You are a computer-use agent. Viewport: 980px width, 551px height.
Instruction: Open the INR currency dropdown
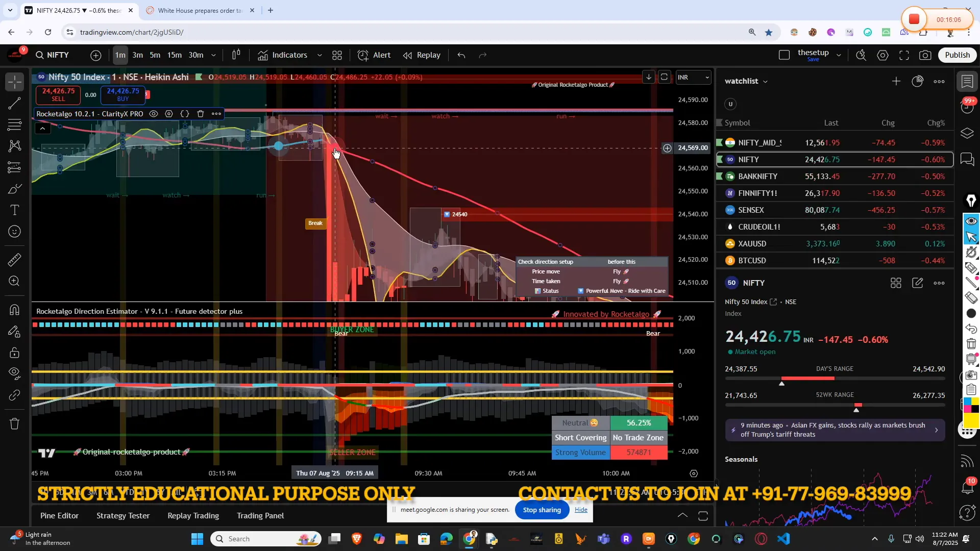(693, 78)
